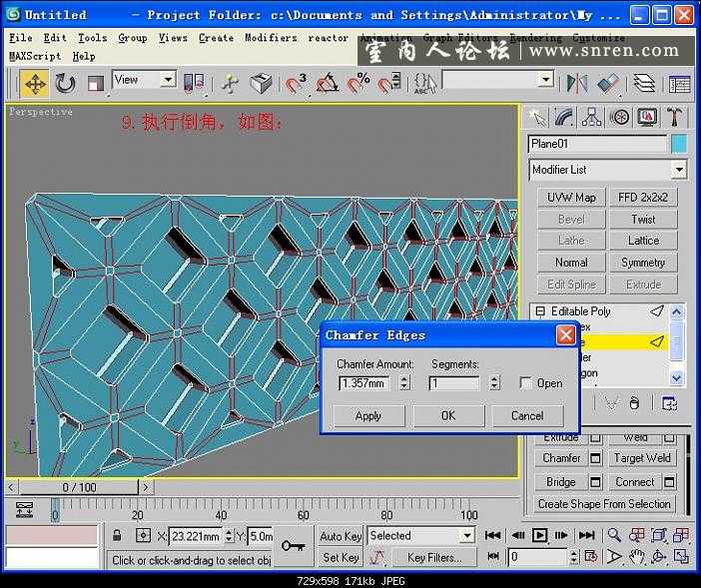Switch to the Utilities hammer panel
The image size is (701, 588).
point(675,118)
